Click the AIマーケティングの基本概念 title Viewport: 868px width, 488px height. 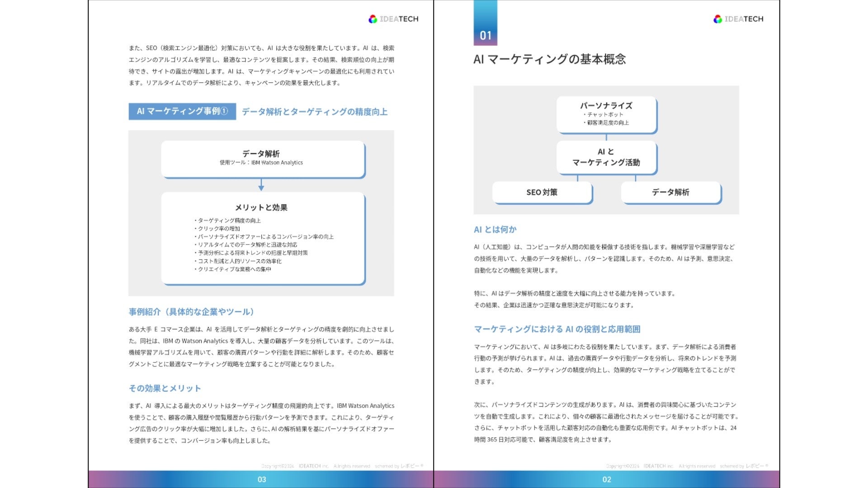tap(549, 59)
